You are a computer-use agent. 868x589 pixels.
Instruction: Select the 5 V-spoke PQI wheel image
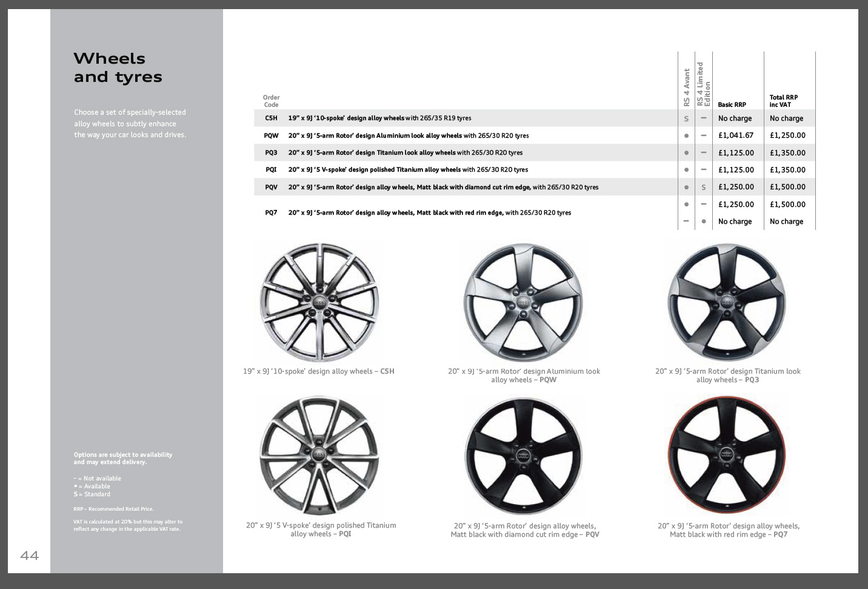coord(319,456)
